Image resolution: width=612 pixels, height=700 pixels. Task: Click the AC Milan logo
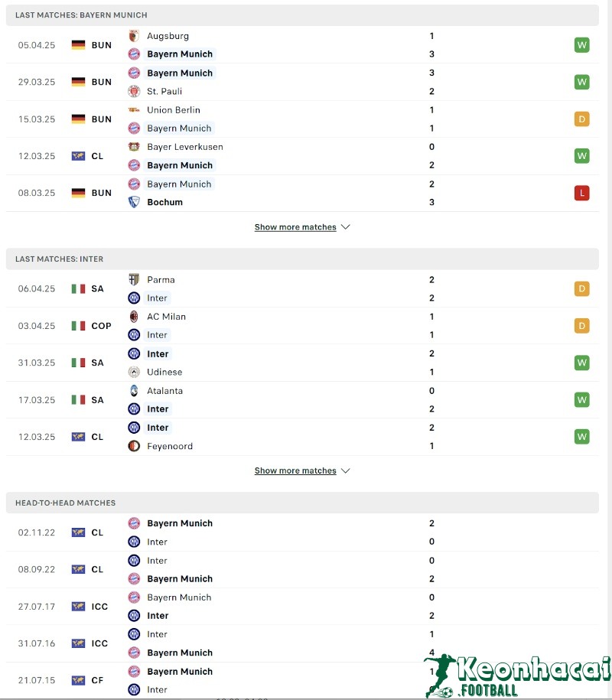134,317
